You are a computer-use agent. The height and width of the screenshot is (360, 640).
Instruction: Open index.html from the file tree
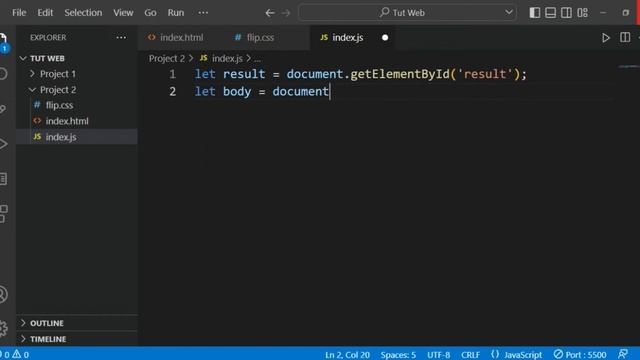[77, 121]
